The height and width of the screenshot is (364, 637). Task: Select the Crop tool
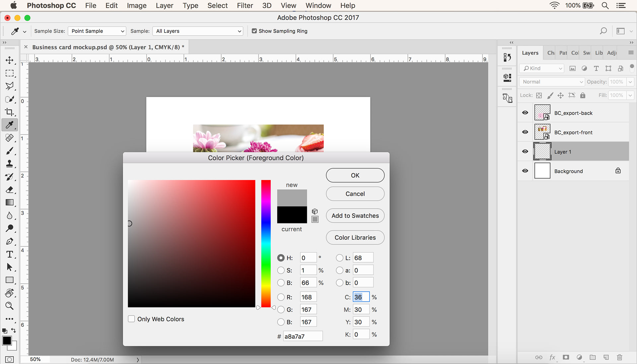[x=10, y=112]
